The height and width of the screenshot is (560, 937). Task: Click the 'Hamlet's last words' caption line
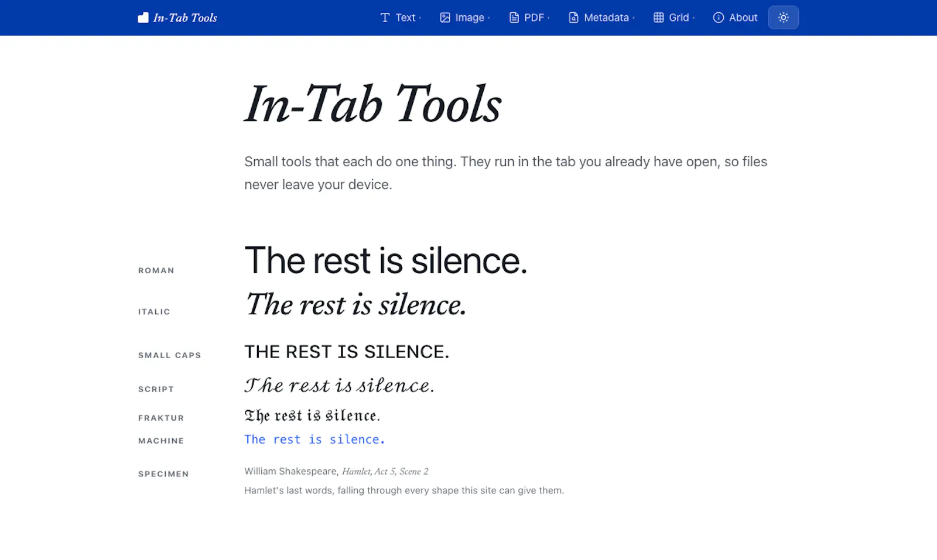tap(404, 490)
